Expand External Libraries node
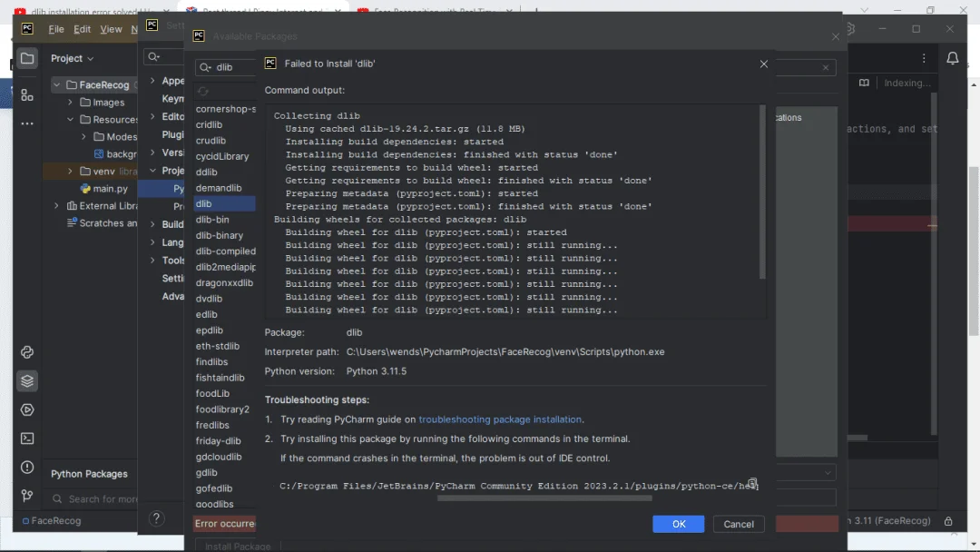The image size is (980, 552). point(57,205)
